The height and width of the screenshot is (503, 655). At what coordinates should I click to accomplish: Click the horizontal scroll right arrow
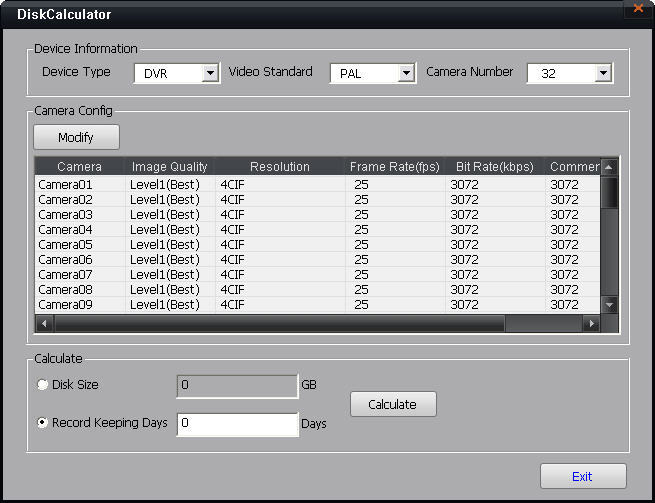[591, 324]
